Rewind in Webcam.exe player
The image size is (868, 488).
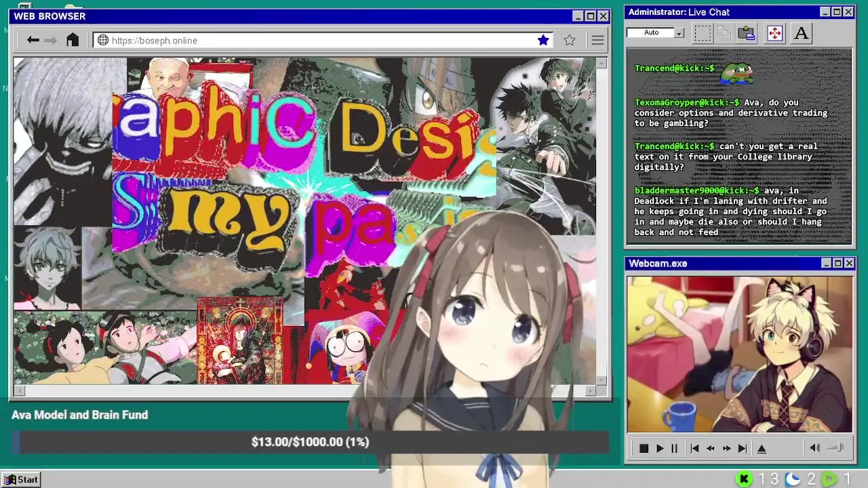coord(711,448)
